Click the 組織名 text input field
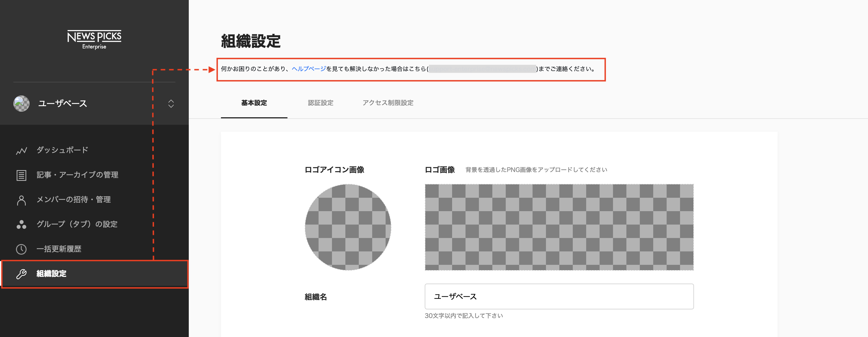This screenshot has height=337, width=868. point(559,296)
